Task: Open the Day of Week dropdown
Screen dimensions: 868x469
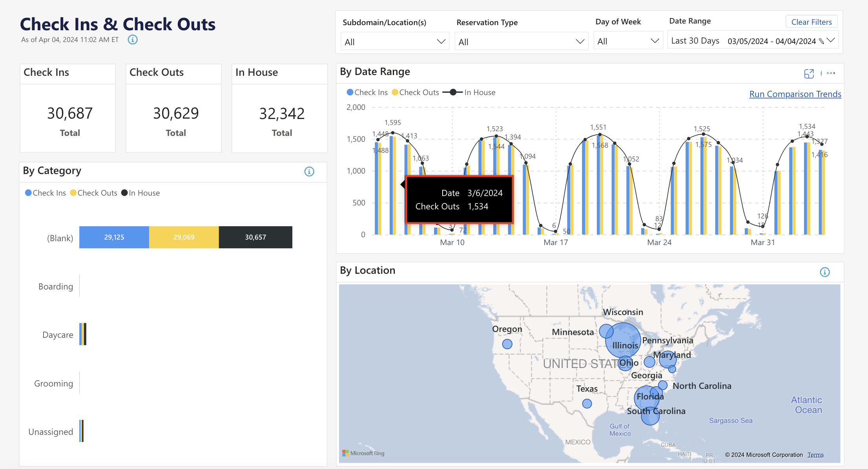Action: 628,41
